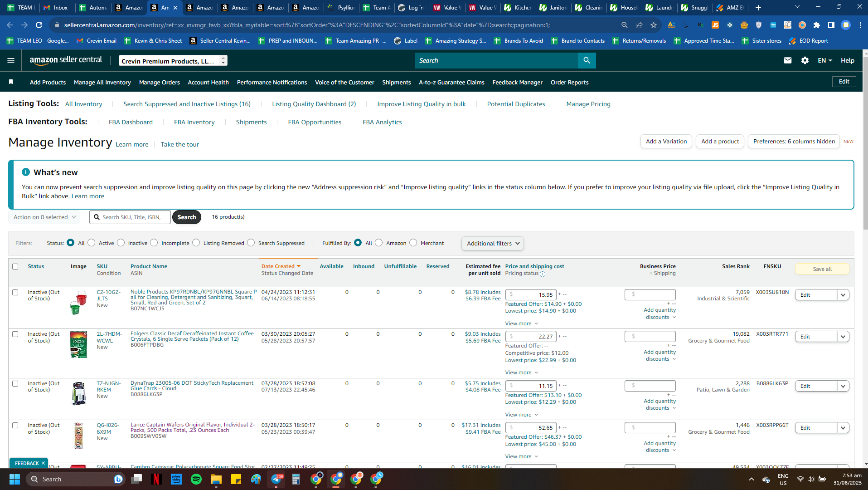The height and width of the screenshot is (490, 868).
Task: Open the Potential Duplicates link
Action: 516,104
